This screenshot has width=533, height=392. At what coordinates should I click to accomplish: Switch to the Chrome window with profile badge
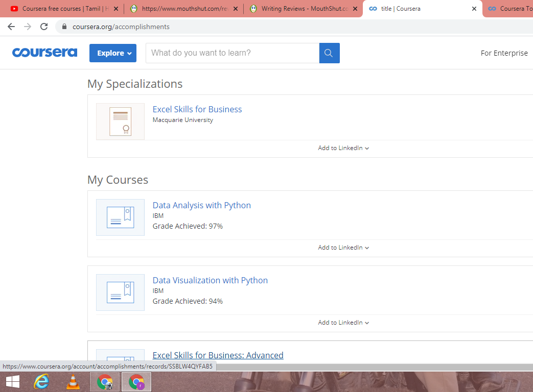coord(136,382)
